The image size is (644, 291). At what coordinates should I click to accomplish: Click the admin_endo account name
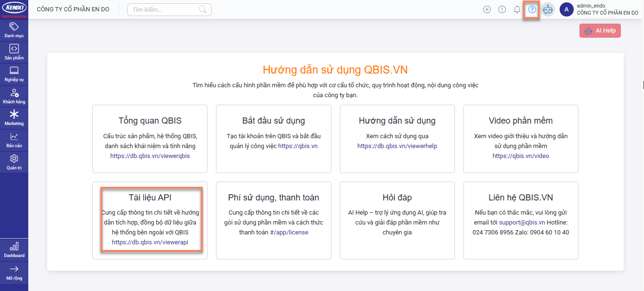coord(591,6)
